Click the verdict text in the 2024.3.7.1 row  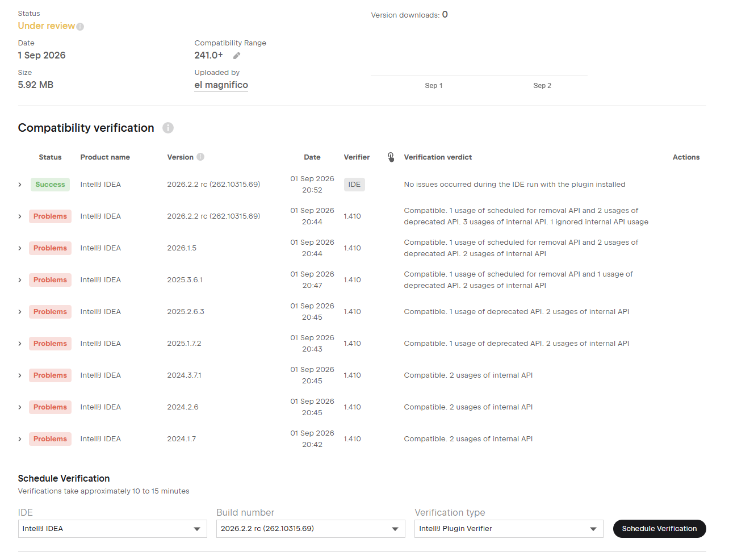coord(468,375)
